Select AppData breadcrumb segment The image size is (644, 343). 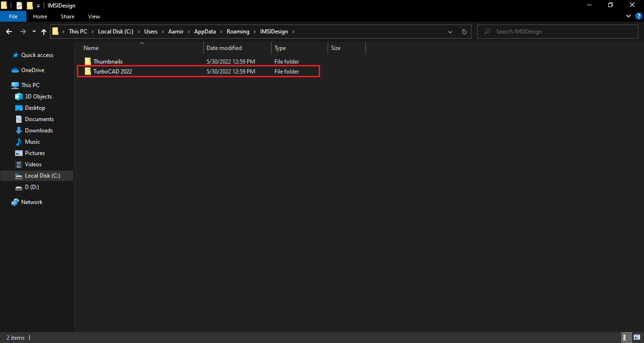205,32
